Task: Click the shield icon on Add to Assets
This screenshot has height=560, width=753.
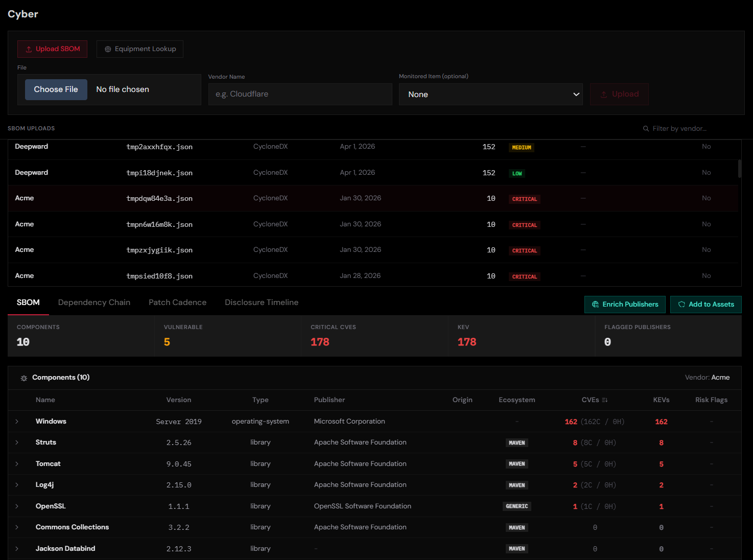Action: pos(681,304)
